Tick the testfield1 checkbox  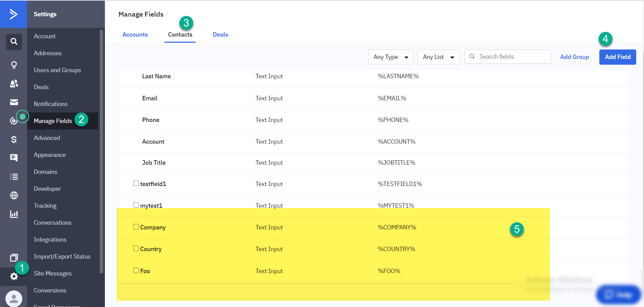136,183
